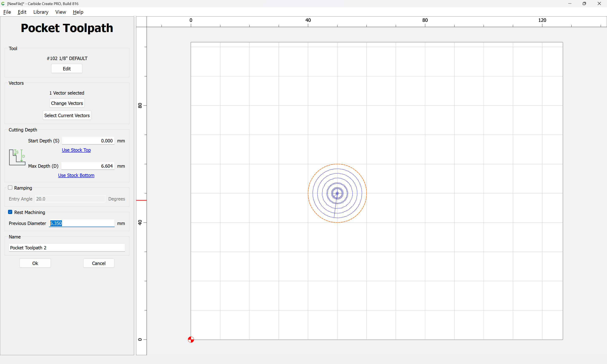607x364 pixels.
Task: Click Select Current Vectors button
Action: [67, 115]
